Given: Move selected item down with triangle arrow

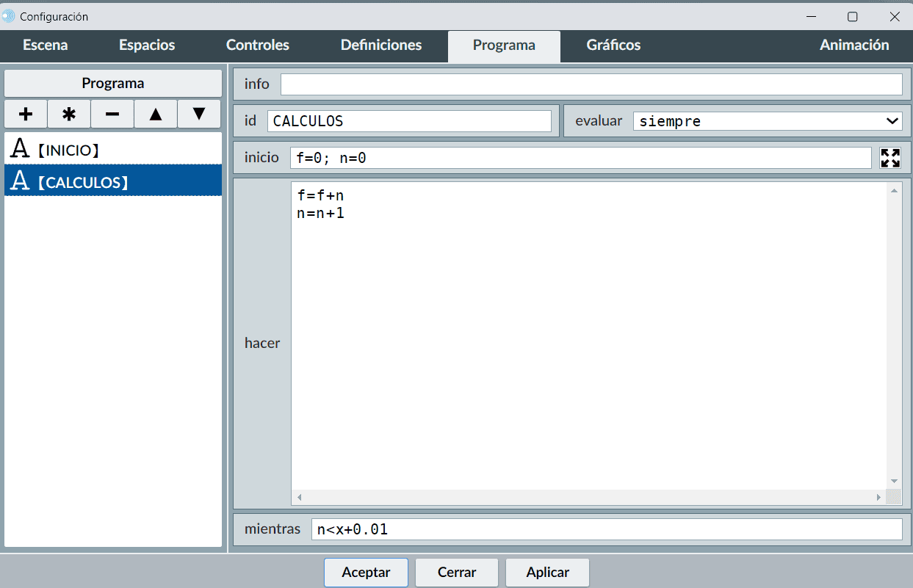Looking at the screenshot, I should (x=199, y=115).
